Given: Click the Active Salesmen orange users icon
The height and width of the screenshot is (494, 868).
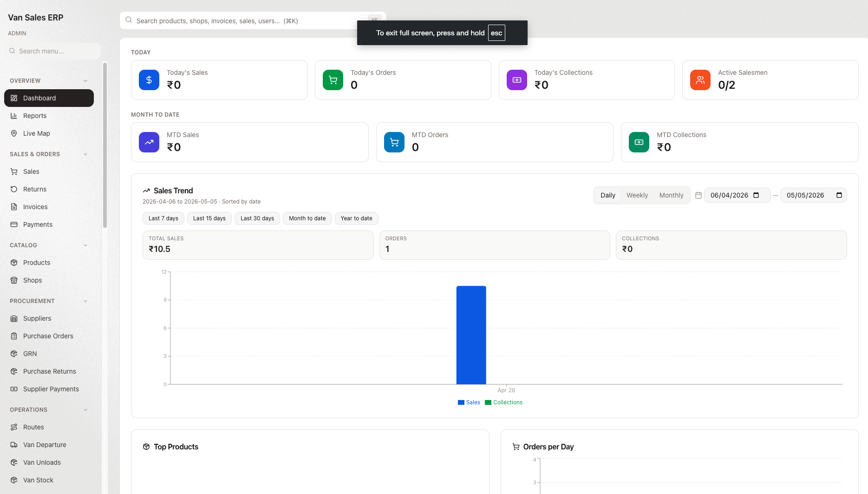Looking at the screenshot, I should coord(700,80).
